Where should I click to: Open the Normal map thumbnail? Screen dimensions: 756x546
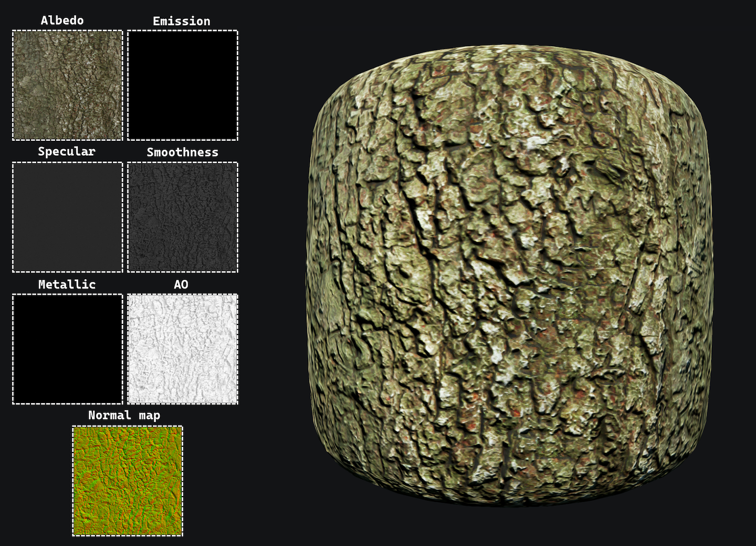pyautogui.click(x=128, y=481)
